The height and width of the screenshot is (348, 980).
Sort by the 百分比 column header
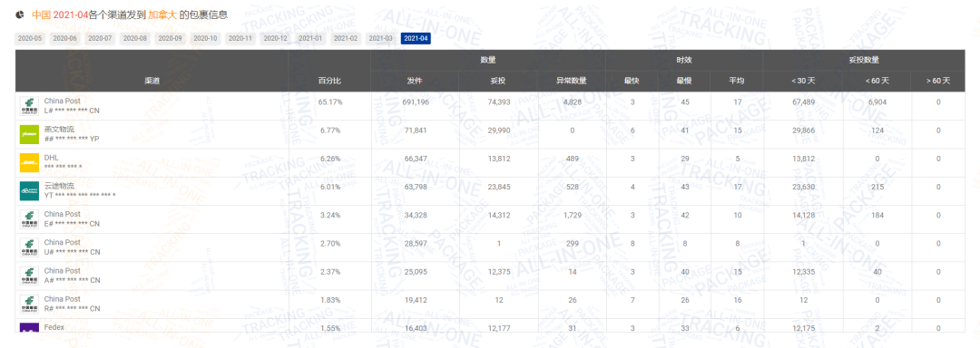click(x=330, y=81)
